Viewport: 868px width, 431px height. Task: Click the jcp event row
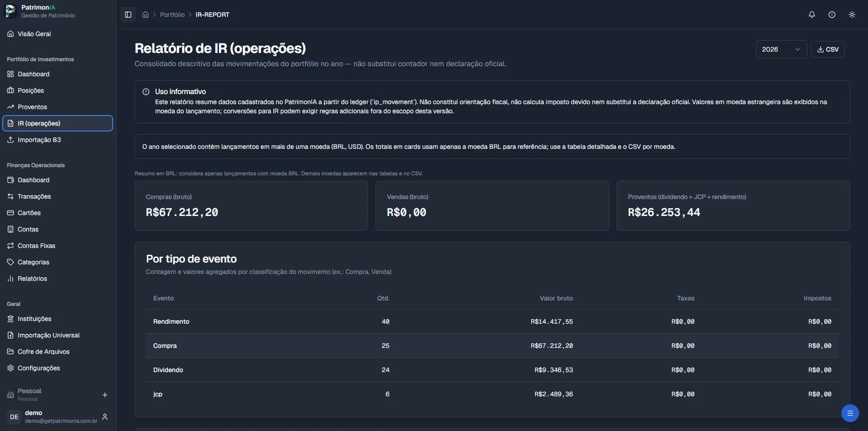[492, 394]
